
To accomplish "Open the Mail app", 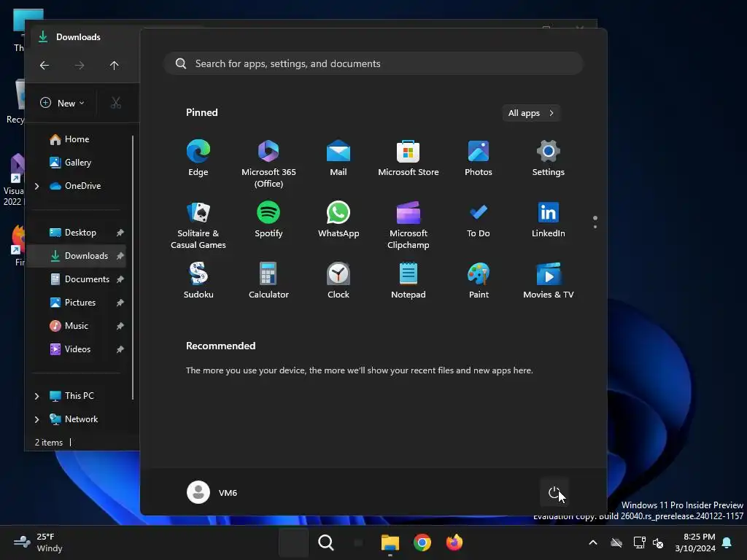I will [x=338, y=158].
